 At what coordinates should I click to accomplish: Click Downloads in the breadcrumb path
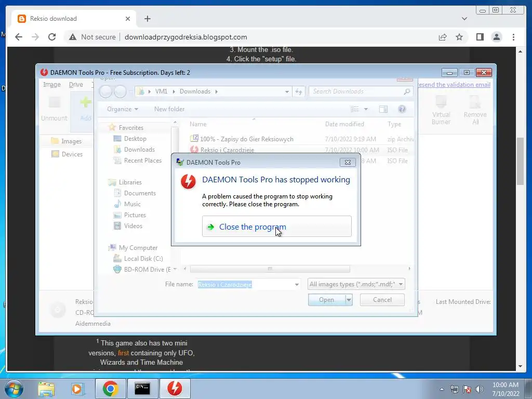[195, 91]
